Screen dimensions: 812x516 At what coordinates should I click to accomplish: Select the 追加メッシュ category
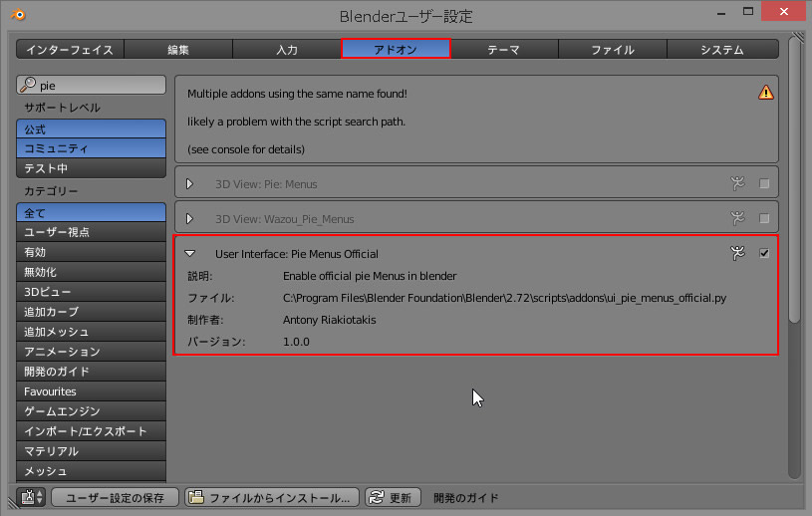tap(91, 332)
